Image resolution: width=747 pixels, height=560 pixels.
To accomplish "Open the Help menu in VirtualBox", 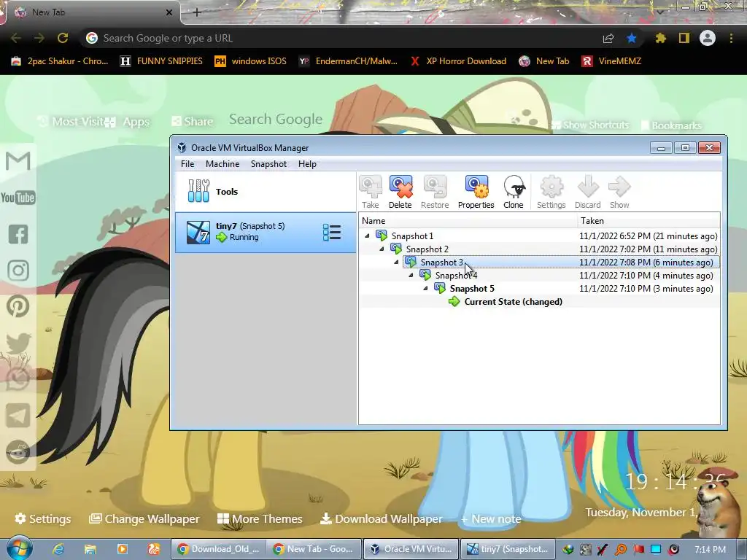I will click(307, 164).
